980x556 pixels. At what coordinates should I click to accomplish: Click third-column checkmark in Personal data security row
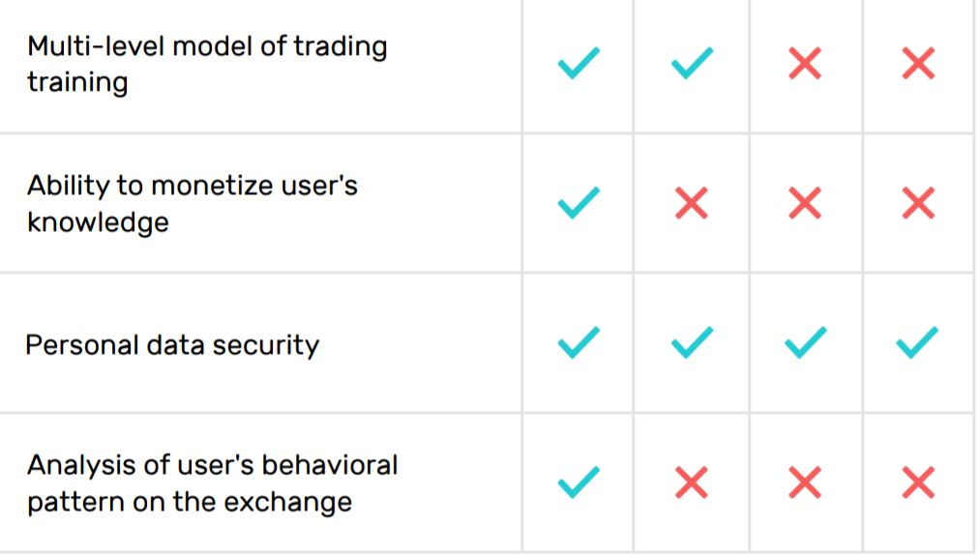(805, 342)
